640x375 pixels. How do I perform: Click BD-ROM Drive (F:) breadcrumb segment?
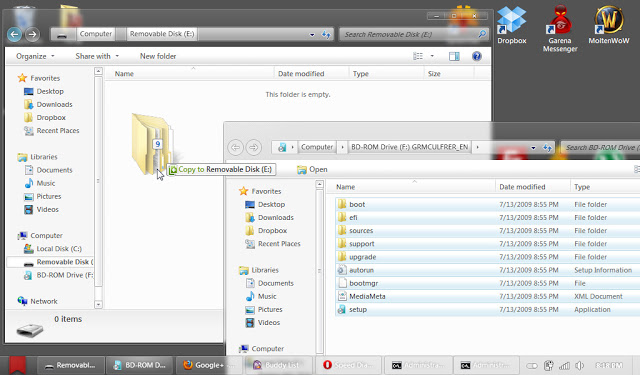(410, 147)
